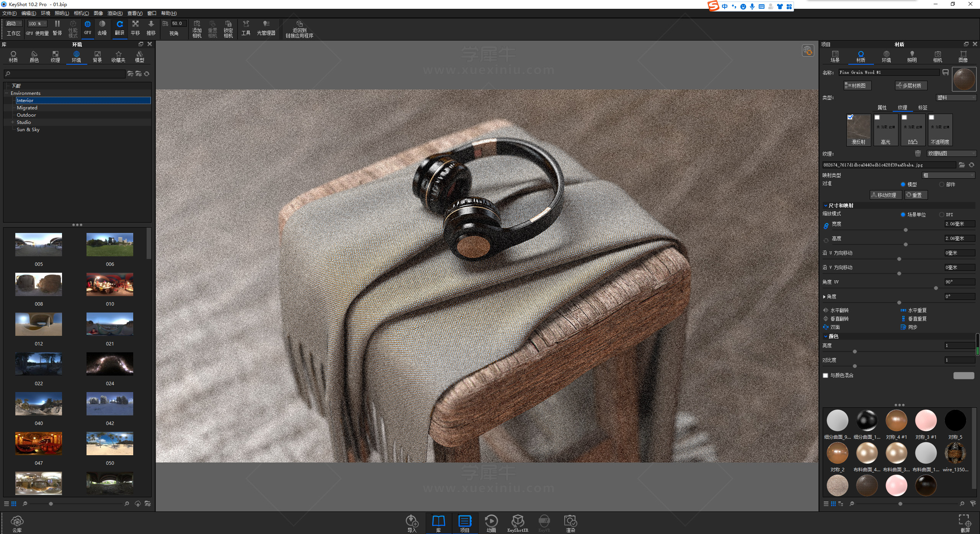Switch to the 属性 sub-tab

882,108
